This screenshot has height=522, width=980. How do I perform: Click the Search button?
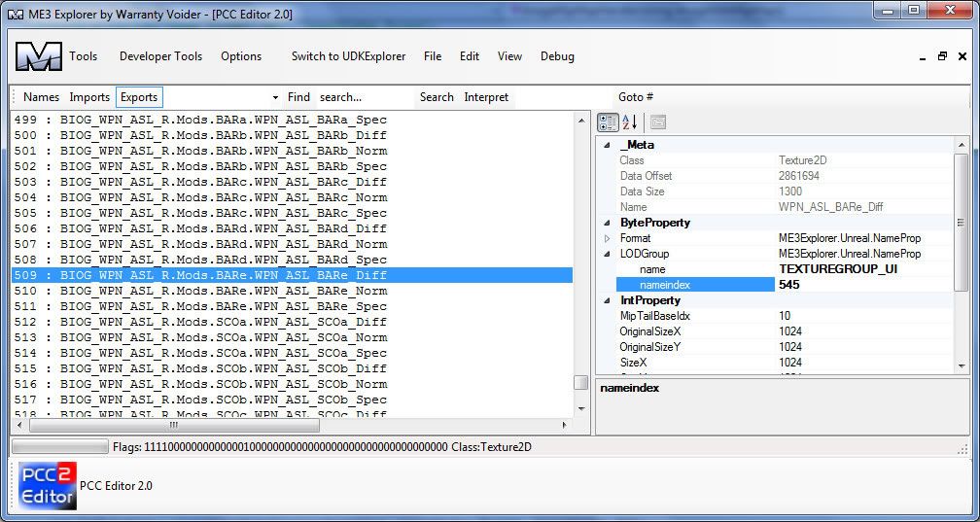click(x=437, y=97)
